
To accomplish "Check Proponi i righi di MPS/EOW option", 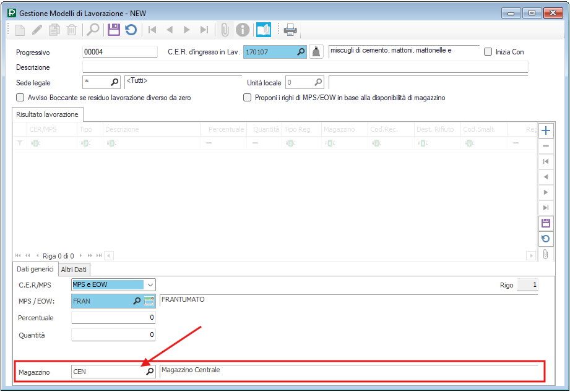I will point(248,98).
